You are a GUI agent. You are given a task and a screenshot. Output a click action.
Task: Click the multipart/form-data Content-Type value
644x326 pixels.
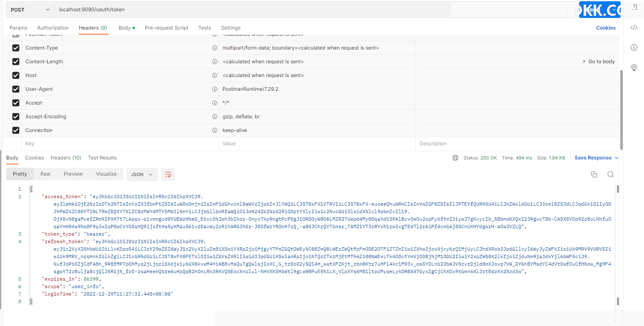pos(301,48)
